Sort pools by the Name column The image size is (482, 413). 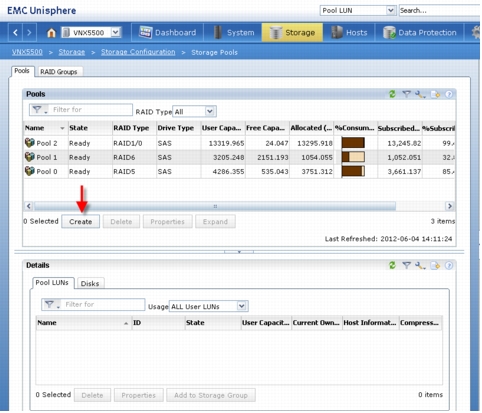tap(45, 128)
